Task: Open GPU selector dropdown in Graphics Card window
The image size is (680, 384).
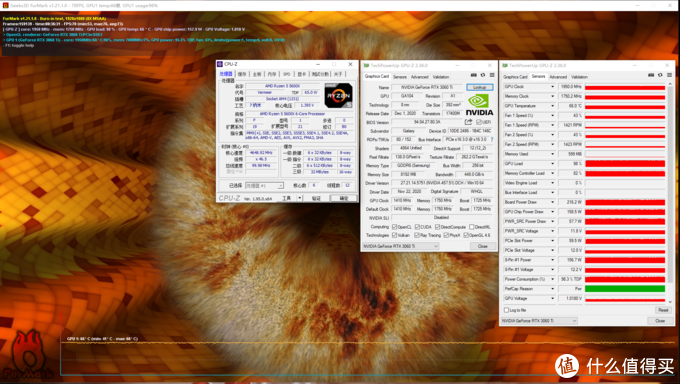Action: [x=400, y=246]
